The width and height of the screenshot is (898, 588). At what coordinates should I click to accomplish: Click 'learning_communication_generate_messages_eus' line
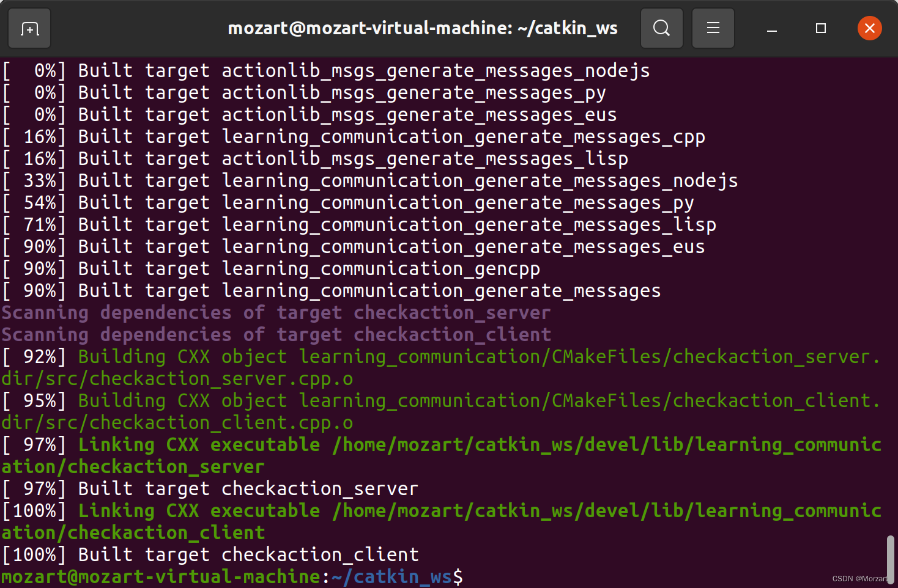354,247
